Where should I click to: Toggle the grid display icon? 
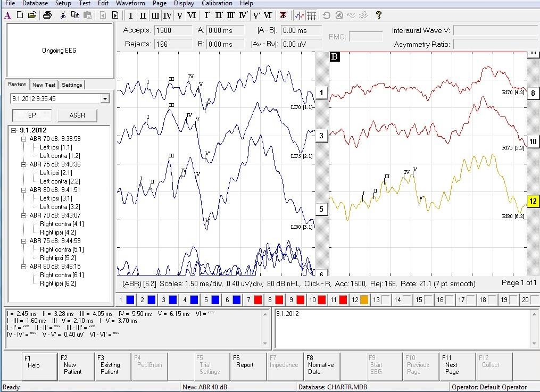(311, 15)
